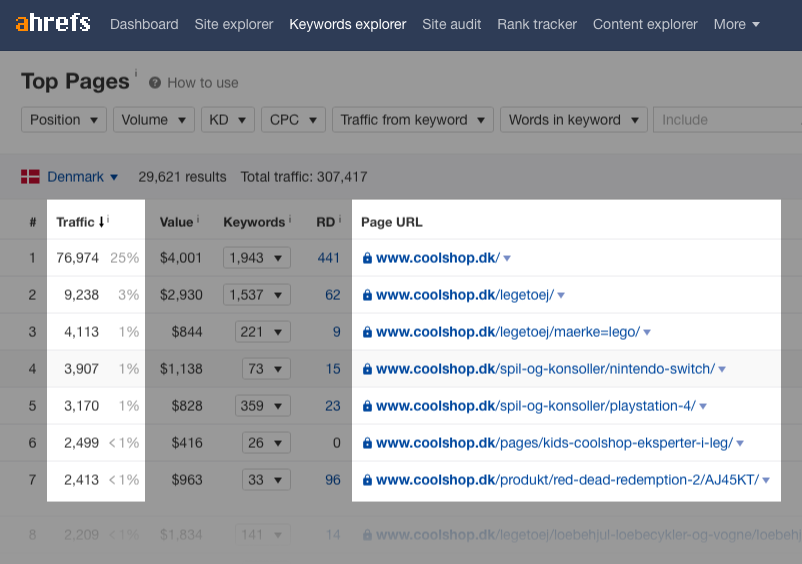Open the KD filter dropdown
The image size is (802, 564).
pos(228,120)
